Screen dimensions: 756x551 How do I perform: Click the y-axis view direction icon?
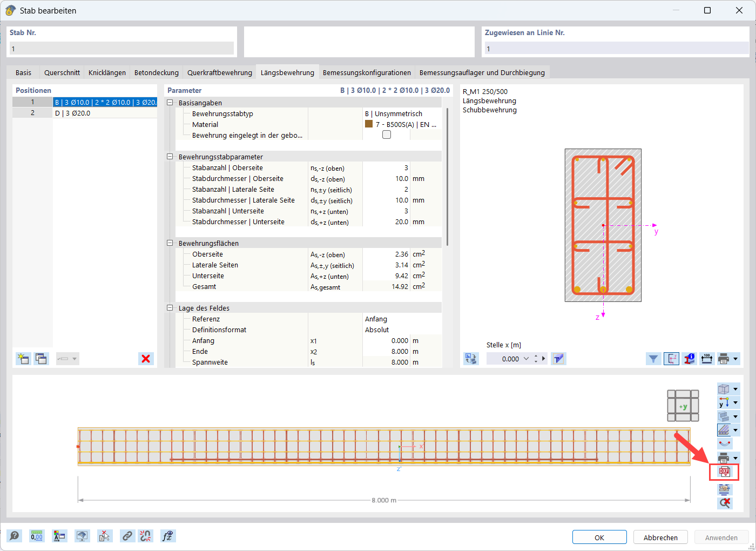coord(724,402)
